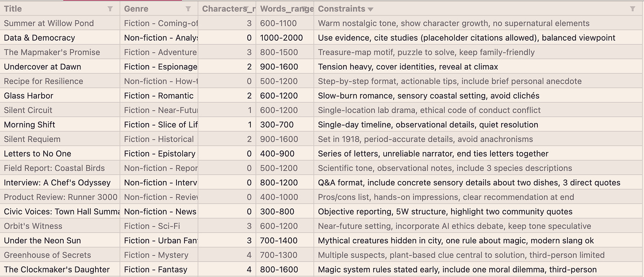Click the '300-700' words range cell
Viewport: 644px width, 277px height.
(285, 125)
